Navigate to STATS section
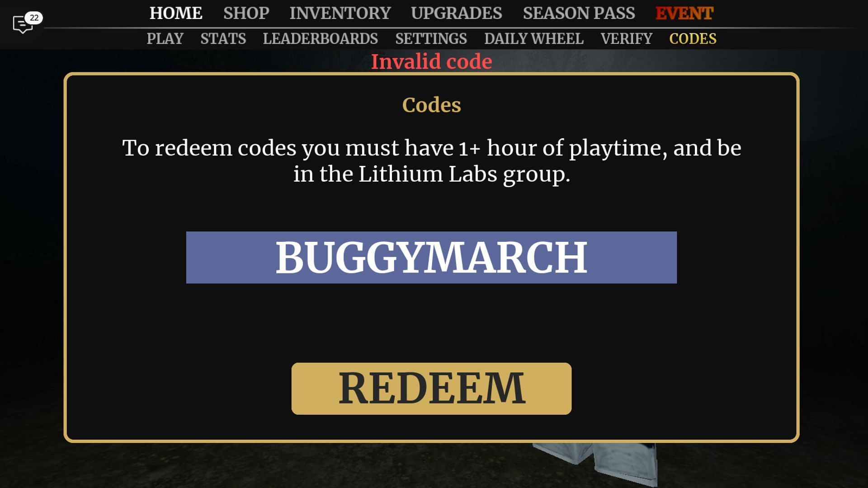The height and width of the screenshot is (488, 868). (223, 39)
